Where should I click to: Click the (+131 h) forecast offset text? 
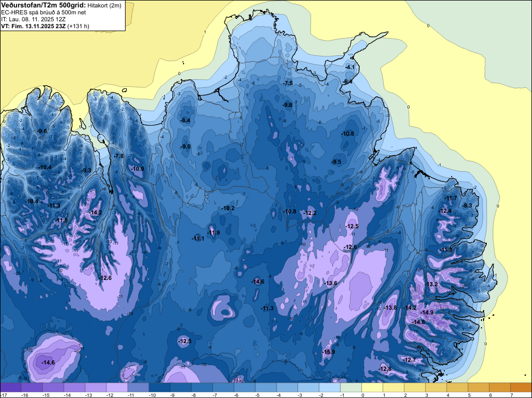(x=78, y=26)
